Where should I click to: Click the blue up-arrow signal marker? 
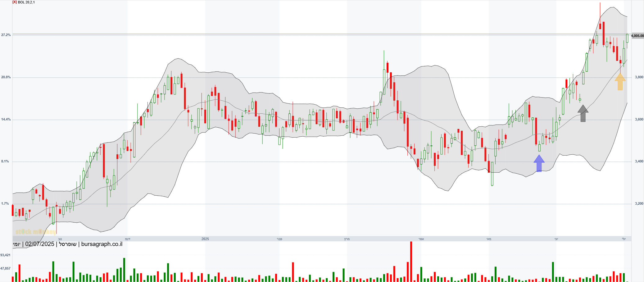(x=539, y=163)
